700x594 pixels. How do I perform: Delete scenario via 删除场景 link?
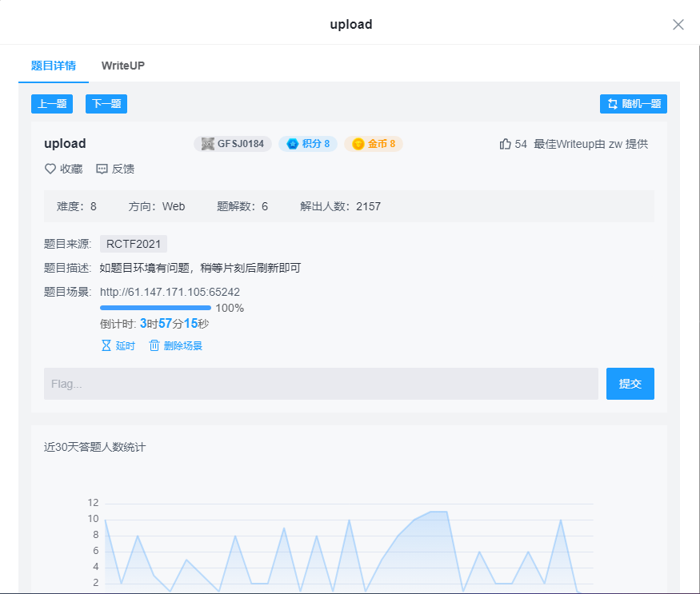[183, 346]
